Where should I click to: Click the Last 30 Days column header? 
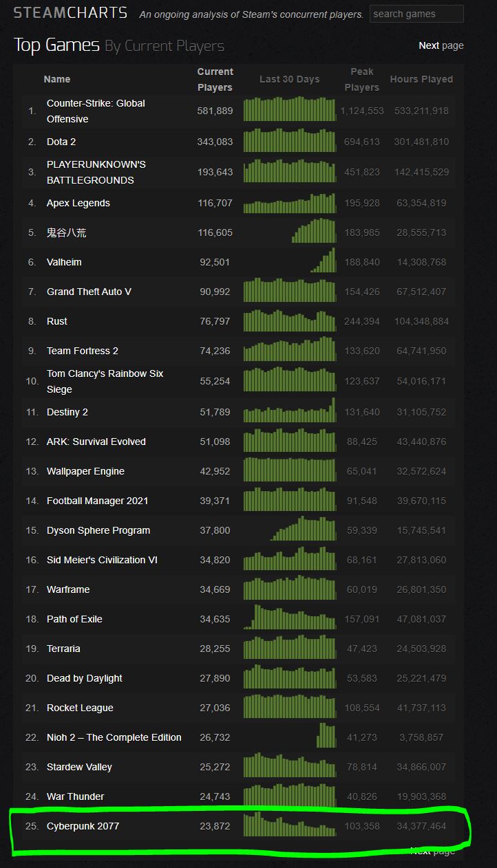(x=290, y=79)
